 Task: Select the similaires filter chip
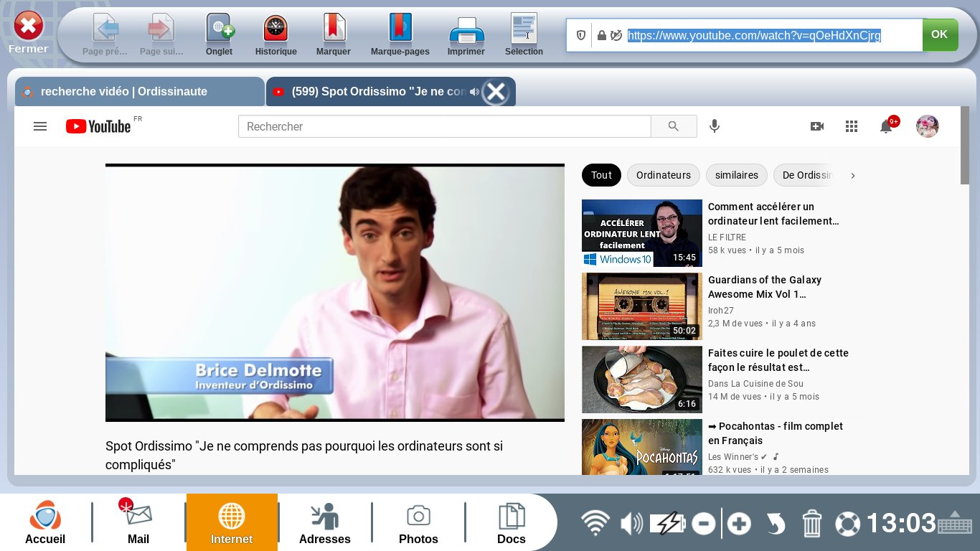(x=737, y=175)
